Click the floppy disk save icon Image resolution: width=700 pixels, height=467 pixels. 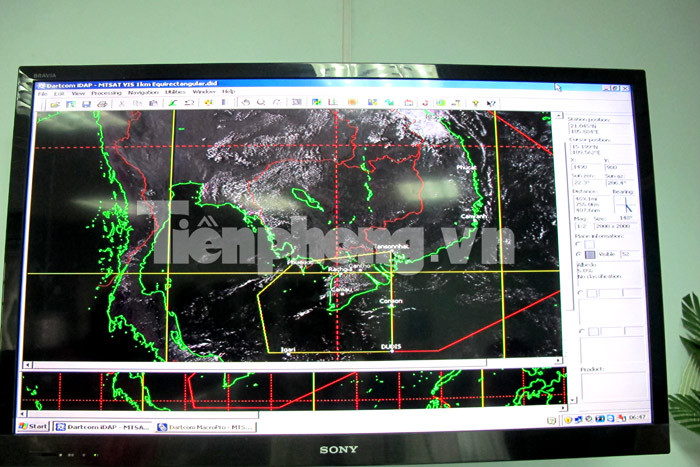click(87, 103)
